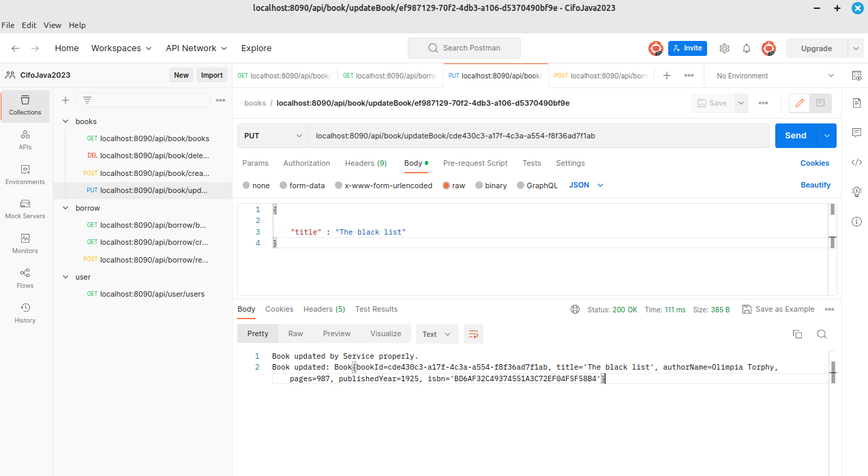The width and height of the screenshot is (868, 476).
Task: Switch to comment mode icon
Action: click(x=821, y=103)
